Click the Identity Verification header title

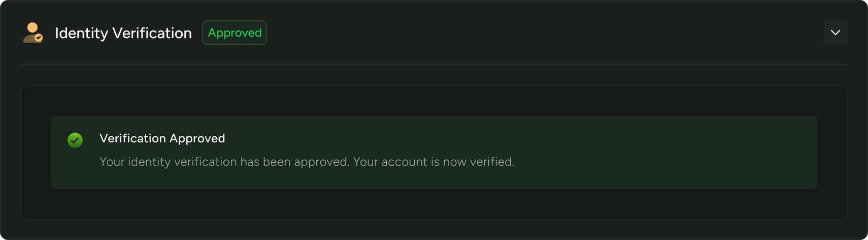123,33
